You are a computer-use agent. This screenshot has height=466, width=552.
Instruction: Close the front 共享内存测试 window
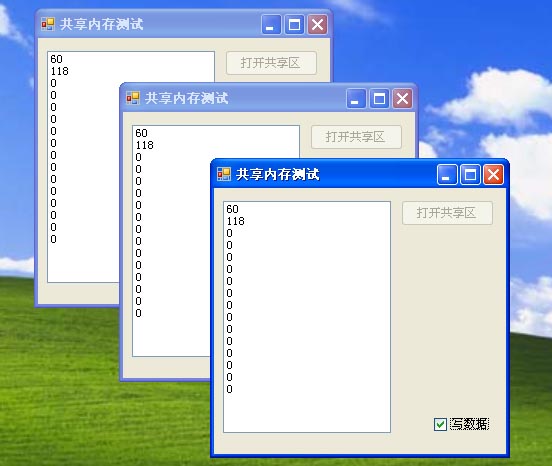(x=493, y=175)
